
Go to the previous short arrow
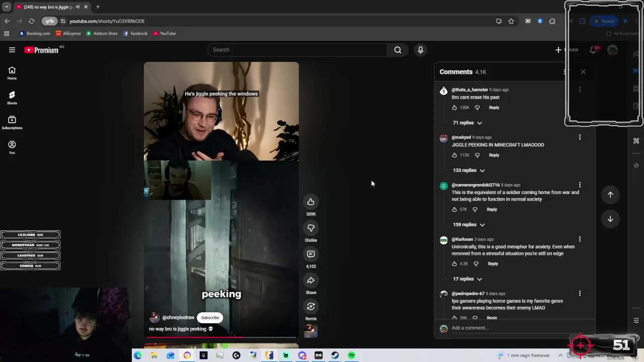[610, 195]
